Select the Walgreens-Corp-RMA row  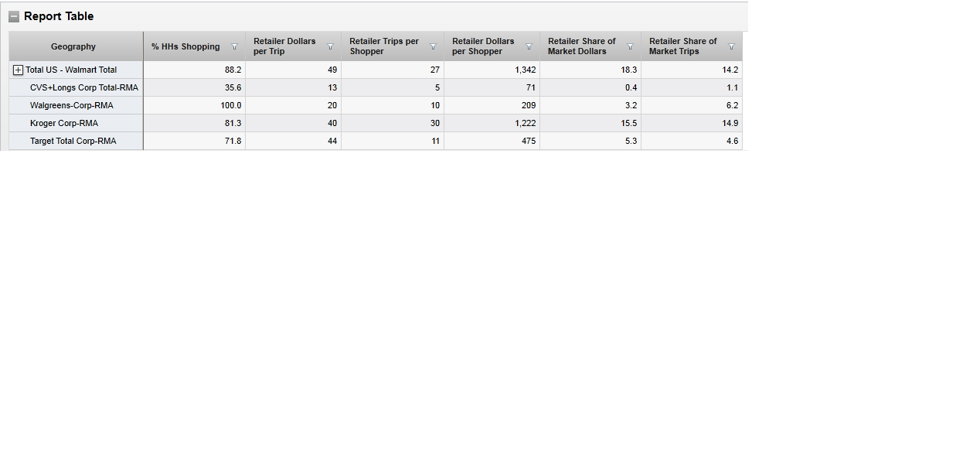coord(71,106)
